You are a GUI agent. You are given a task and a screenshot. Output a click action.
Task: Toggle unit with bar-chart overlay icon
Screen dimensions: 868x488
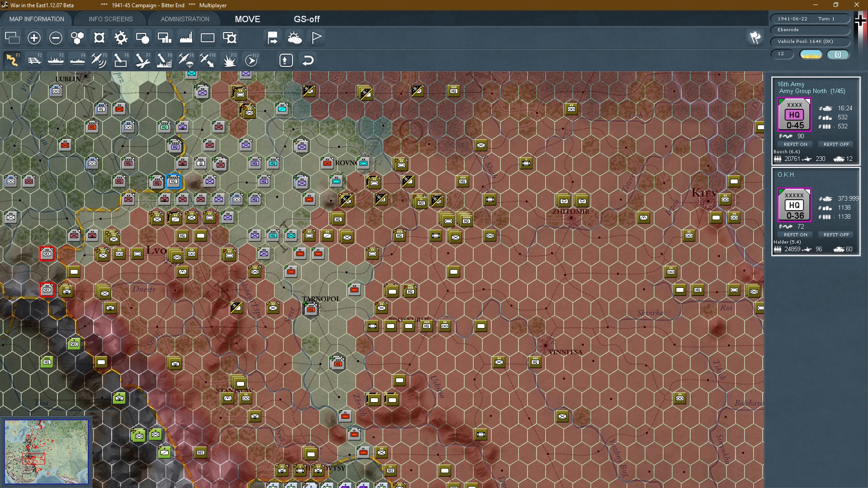(x=164, y=38)
